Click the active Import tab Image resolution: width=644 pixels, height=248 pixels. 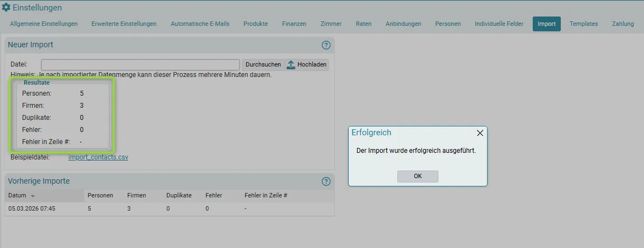coord(546,24)
